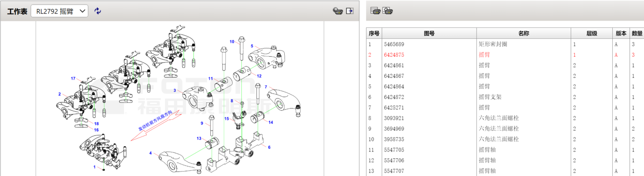The height and width of the screenshot is (176, 644).
Task: Click the print diagram icon above drawing
Action: pos(338,11)
